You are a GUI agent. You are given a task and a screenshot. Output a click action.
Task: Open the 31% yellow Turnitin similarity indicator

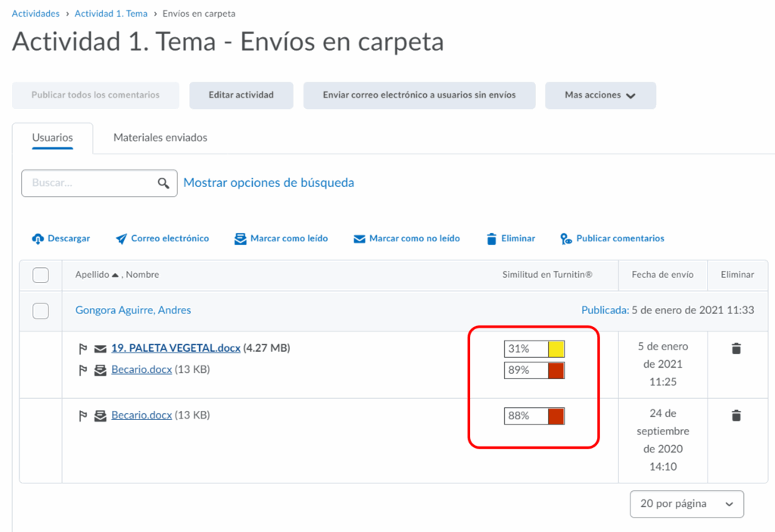tap(534, 349)
